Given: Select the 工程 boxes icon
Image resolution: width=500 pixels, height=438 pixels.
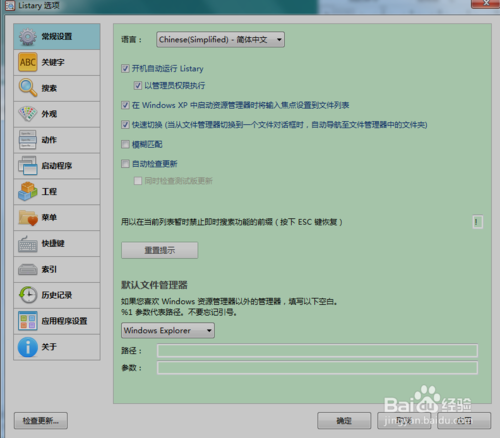Looking at the screenshot, I should [x=28, y=192].
